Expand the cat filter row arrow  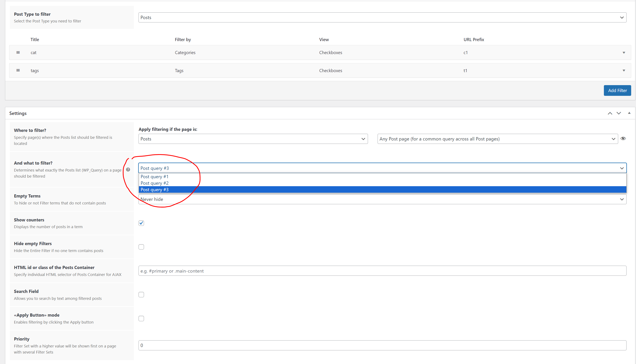click(624, 52)
